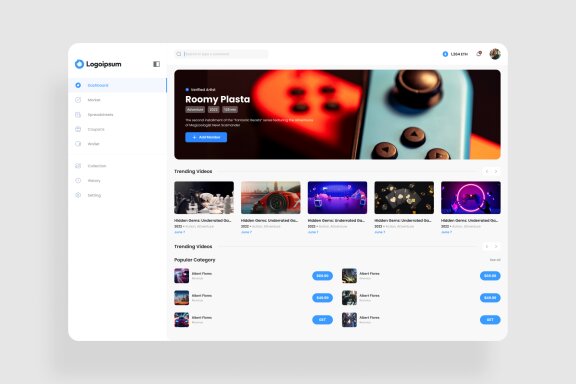
Task: Click the blue Verified Artist badge icon
Action: point(187,90)
